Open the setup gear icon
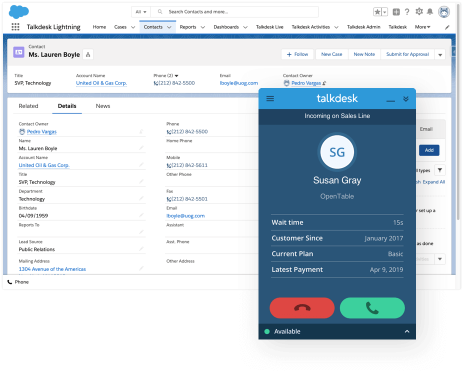Viewport: 462px width, 371px height. pyautogui.click(x=419, y=12)
